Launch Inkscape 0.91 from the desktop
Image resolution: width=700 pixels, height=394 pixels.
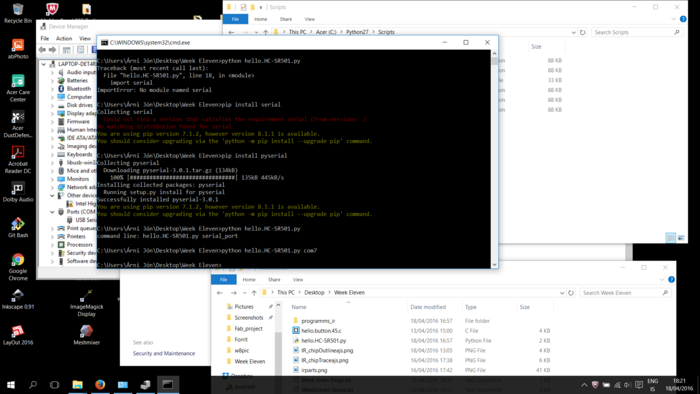click(18, 299)
